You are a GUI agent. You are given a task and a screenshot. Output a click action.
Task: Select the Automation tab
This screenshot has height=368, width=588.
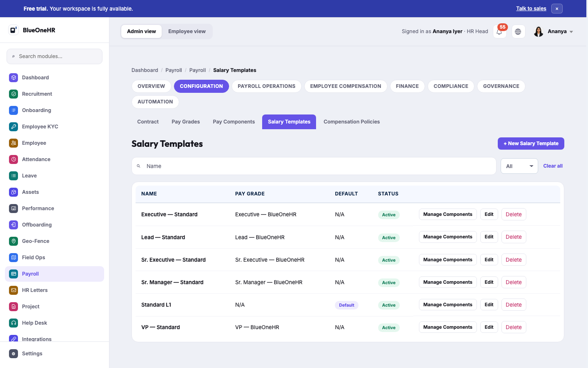click(x=155, y=102)
